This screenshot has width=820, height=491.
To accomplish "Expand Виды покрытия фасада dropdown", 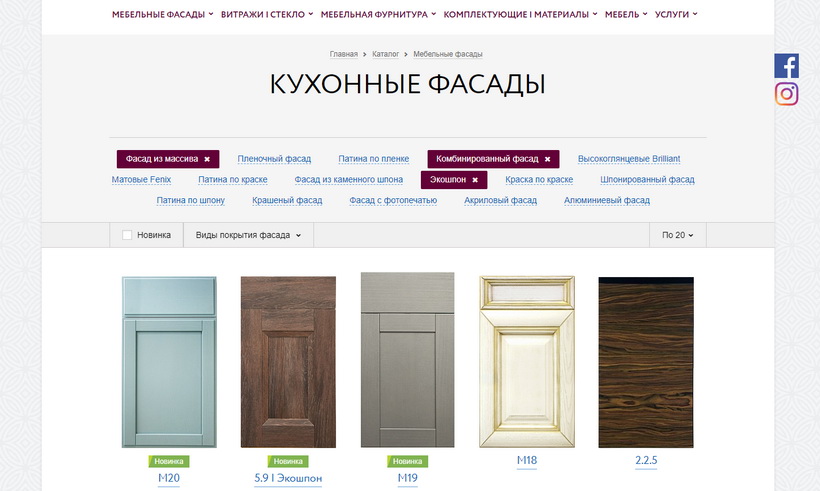I will click(248, 235).
